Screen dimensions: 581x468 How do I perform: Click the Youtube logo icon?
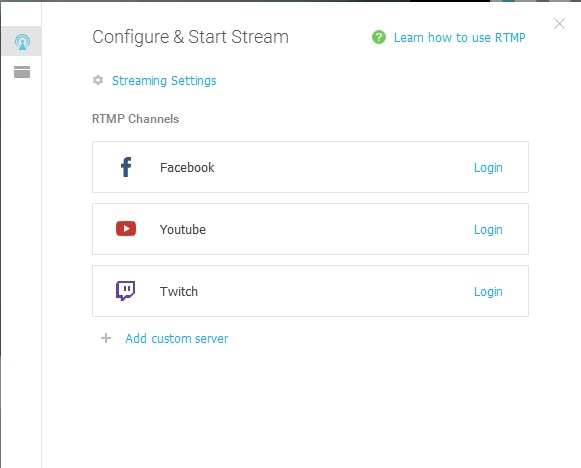pos(126,229)
